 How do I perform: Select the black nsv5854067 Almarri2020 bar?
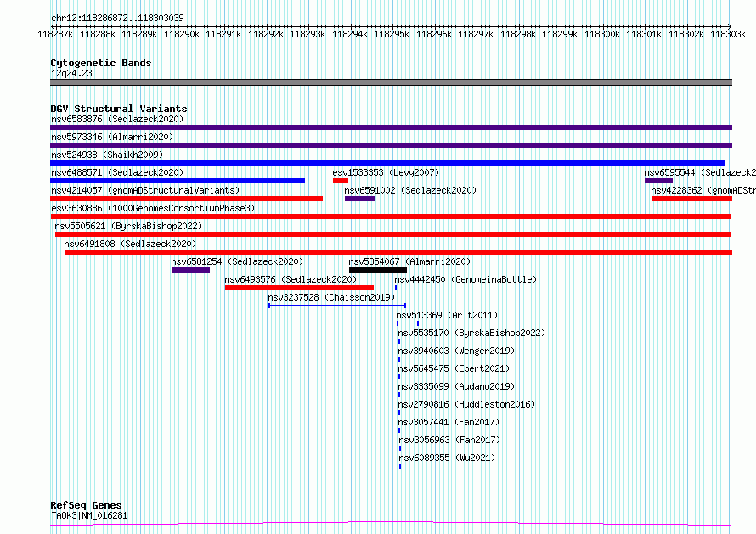click(378, 270)
